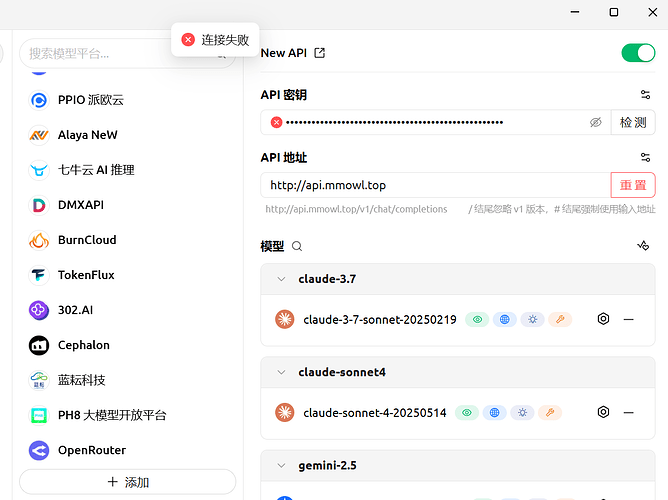Screen dimensions: 668x500
Task: Collapse the gemini-2.5 group
Action: [281, 466]
